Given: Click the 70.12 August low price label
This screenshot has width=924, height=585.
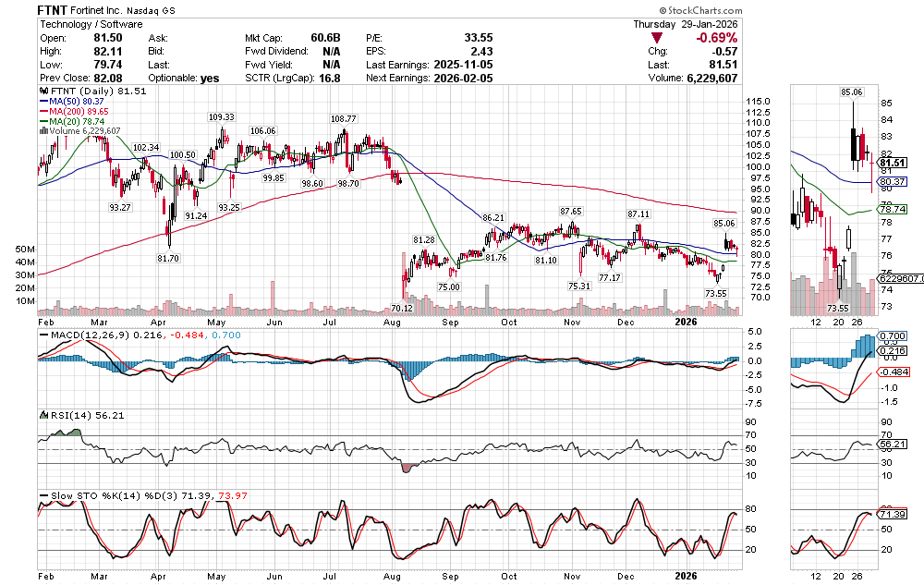Looking at the screenshot, I should (402, 308).
